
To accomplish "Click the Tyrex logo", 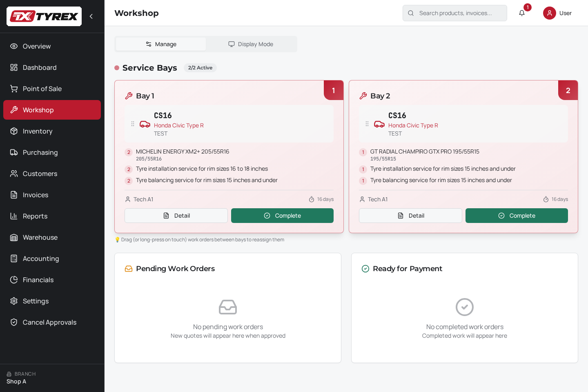I will pos(44,16).
